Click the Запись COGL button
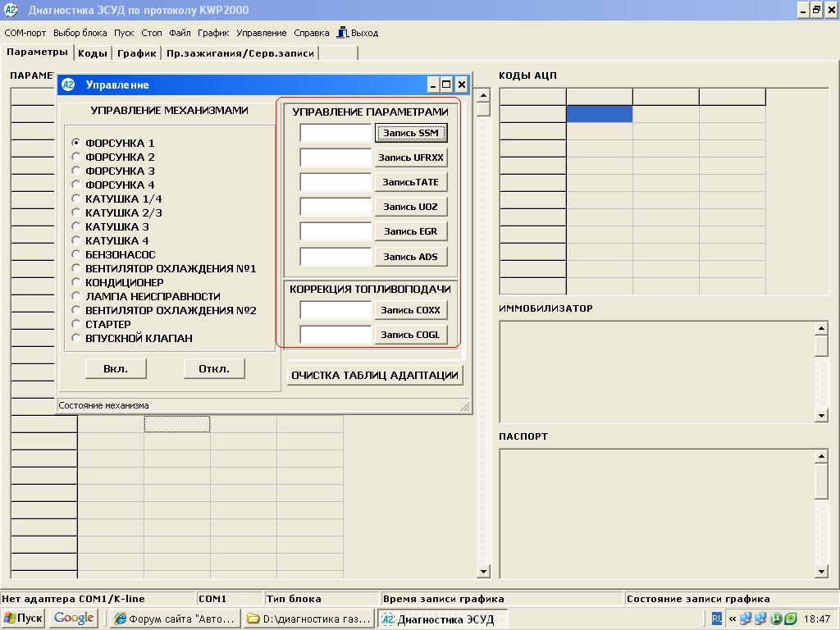Screen dimensions: 840x630 [x=411, y=335]
